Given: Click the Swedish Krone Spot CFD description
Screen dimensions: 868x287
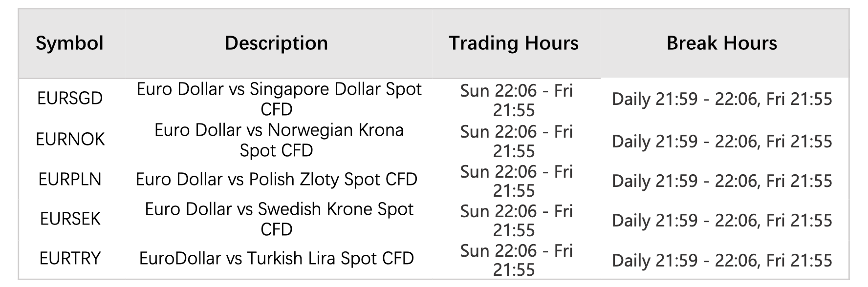Looking at the screenshot, I should 279,219.
